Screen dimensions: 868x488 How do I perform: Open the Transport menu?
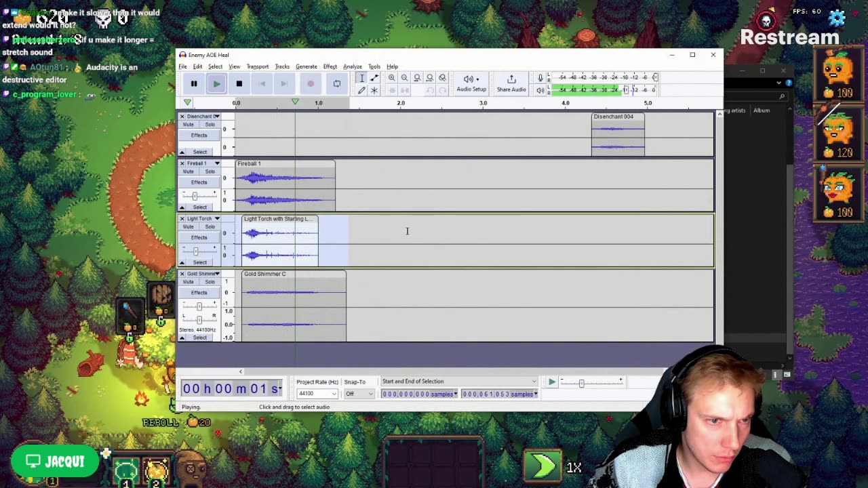click(x=258, y=66)
